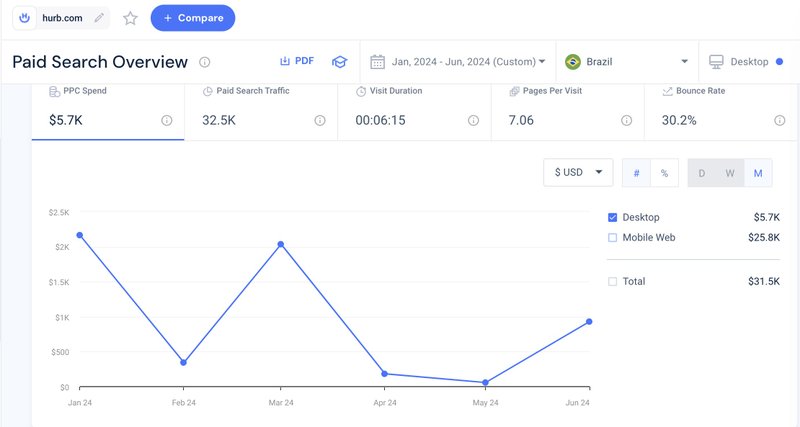The image size is (800, 427).
Task: Click the Paid Search Overview heading
Action: 100,62
